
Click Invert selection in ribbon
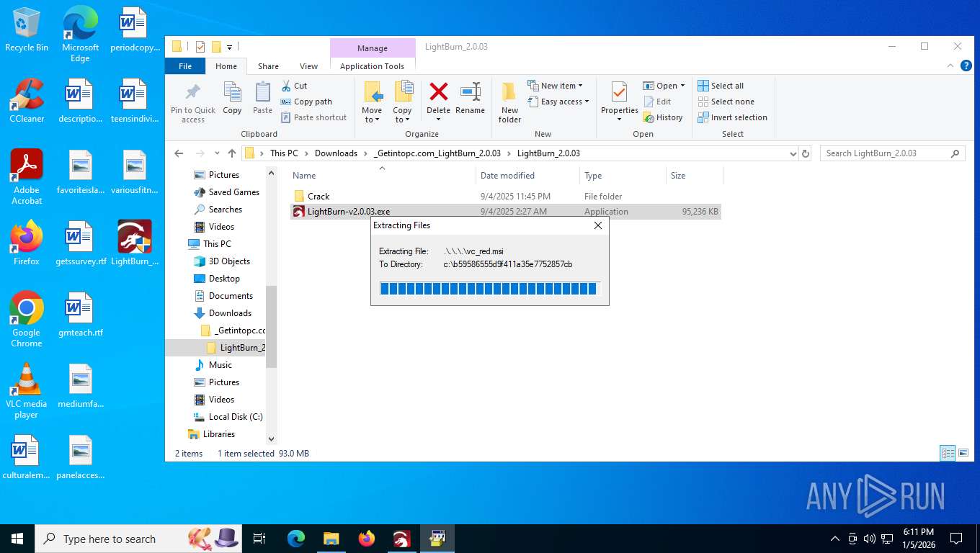point(732,117)
